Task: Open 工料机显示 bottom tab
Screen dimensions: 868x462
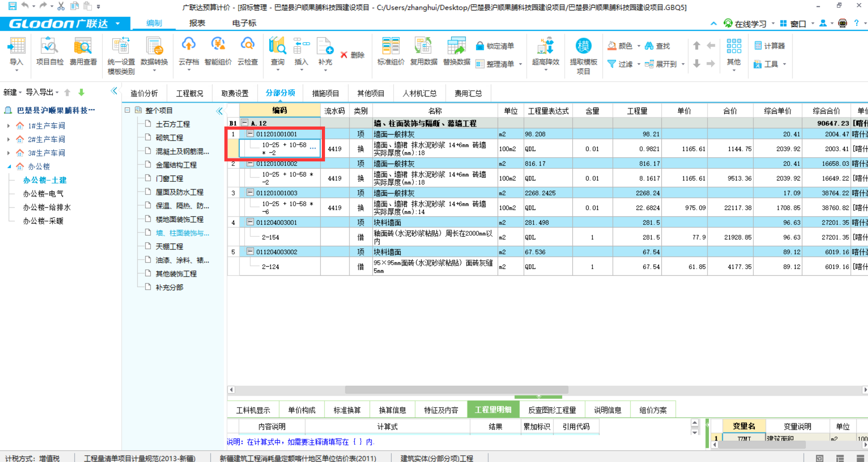Action: [x=253, y=410]
